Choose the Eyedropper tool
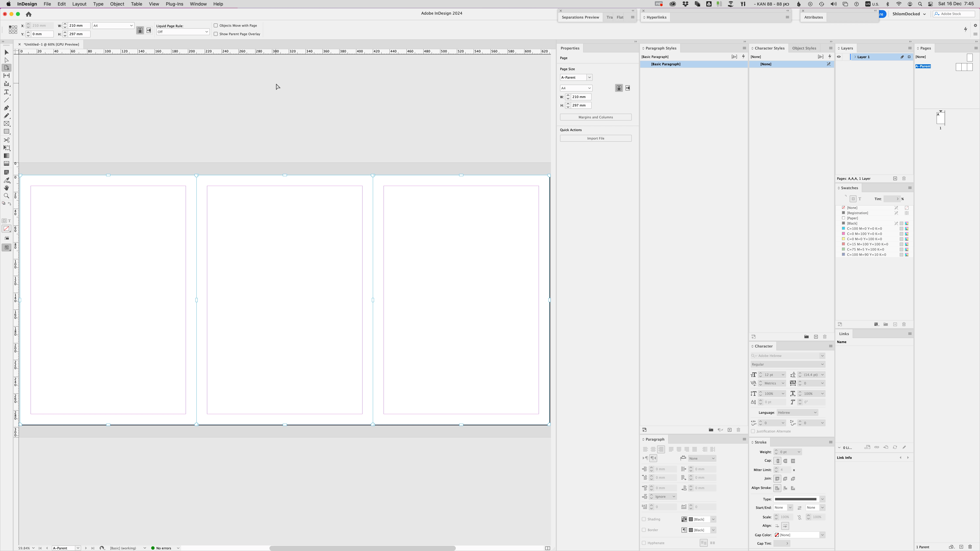This screenshot has height=551, width=980. click(7, 180)
